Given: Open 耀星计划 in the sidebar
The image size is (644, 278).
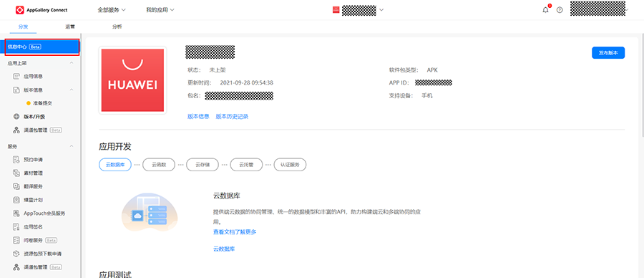Looking at the screenshot, I should [33, 200].
